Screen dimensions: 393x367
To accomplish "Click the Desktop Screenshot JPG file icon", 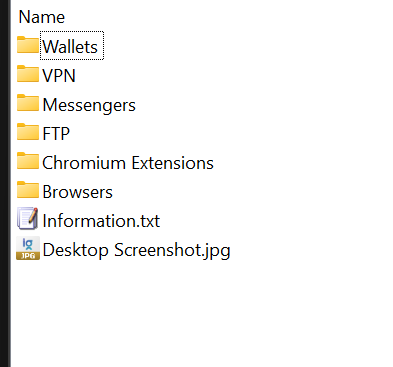I will (28, 248).
